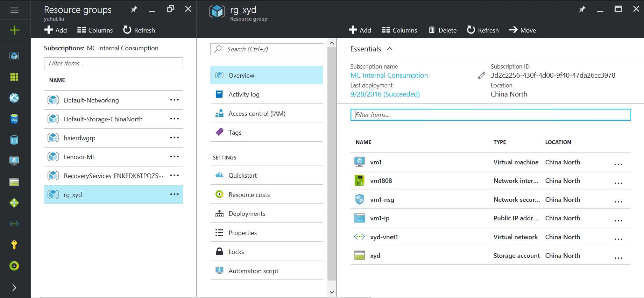The width and height of the screenshot is (644, 298).
Task: Add a new resource group
Action: coord(56,30)
